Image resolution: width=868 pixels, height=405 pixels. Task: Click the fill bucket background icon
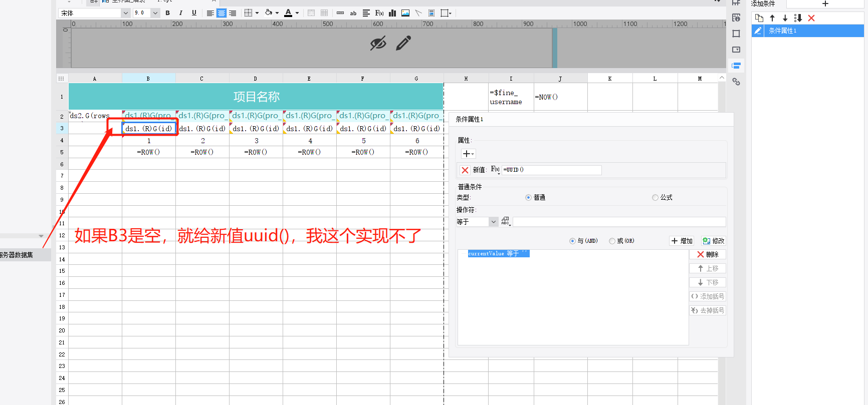269,13
